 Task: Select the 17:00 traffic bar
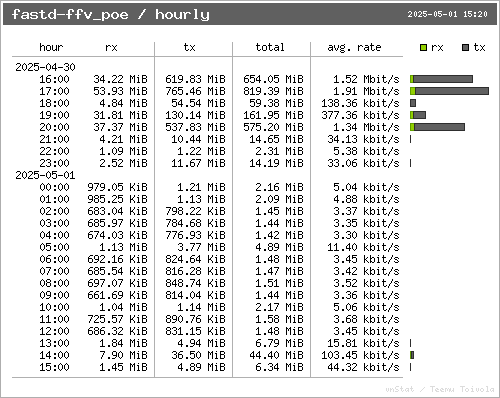tap(450, 91)
